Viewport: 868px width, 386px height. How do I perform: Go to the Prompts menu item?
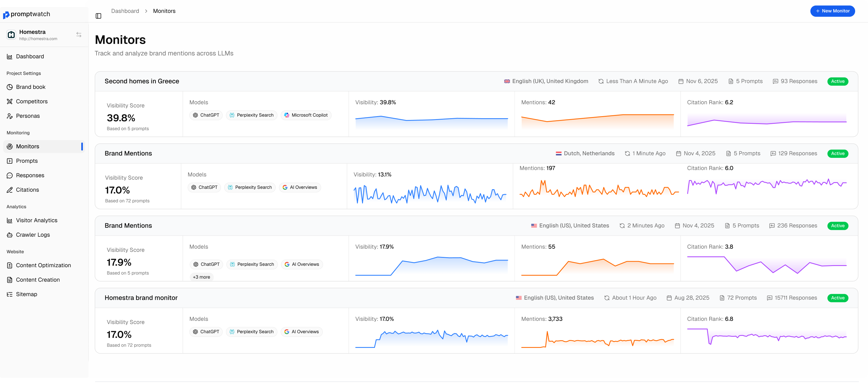[x=27, y=161]
